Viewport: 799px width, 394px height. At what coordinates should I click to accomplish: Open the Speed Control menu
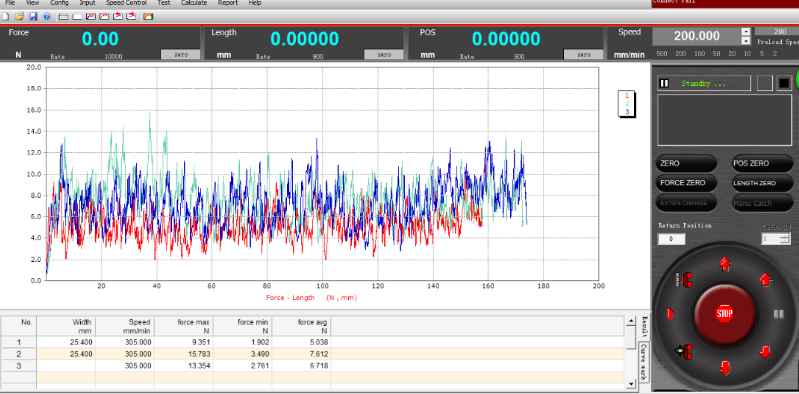coord(126,3)
